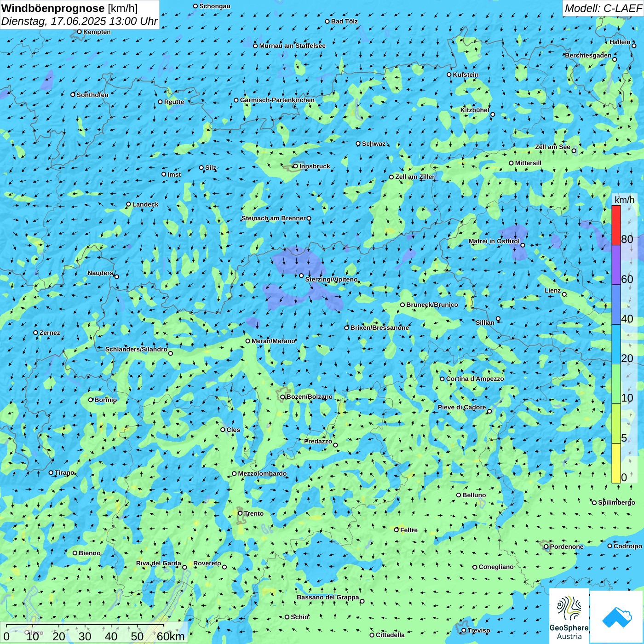Screen dimensions: 644x644
Task: Click the Murnau am Staffelsee label
Action: (x=292, y=46)
